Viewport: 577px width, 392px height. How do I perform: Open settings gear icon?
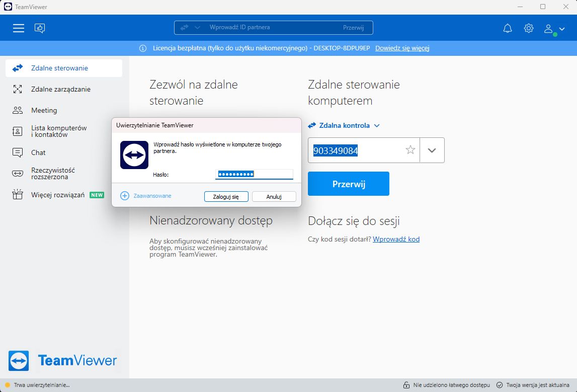528,28
